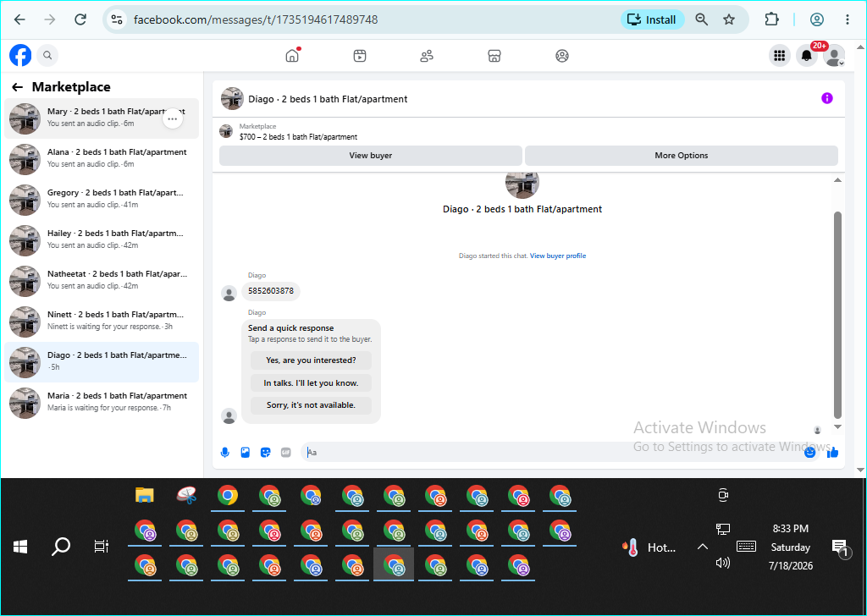Viewport: 867px width, 616px height.
Task: Open Alana's conversation in the list
Action: [102, 159]
